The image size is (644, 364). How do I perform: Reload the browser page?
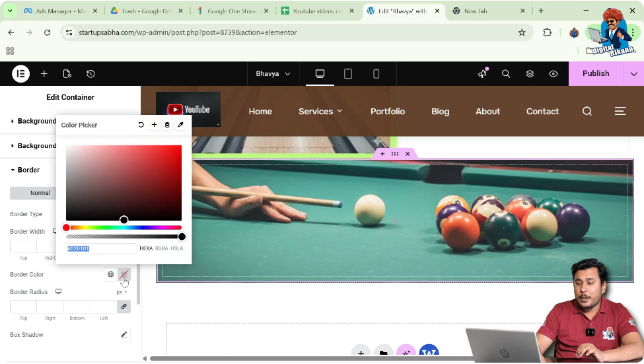(48, 32)
